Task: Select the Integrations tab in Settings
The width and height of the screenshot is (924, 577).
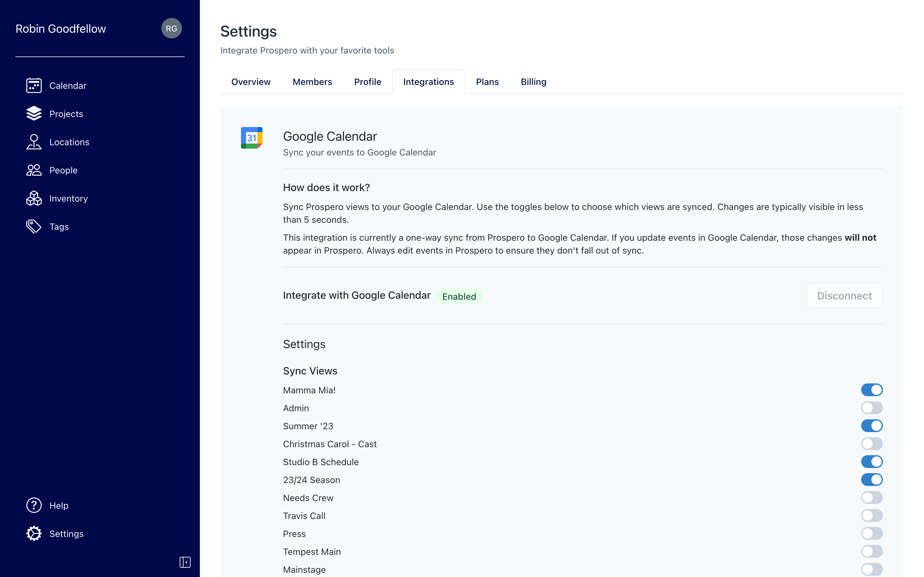Action: point(428,82)
